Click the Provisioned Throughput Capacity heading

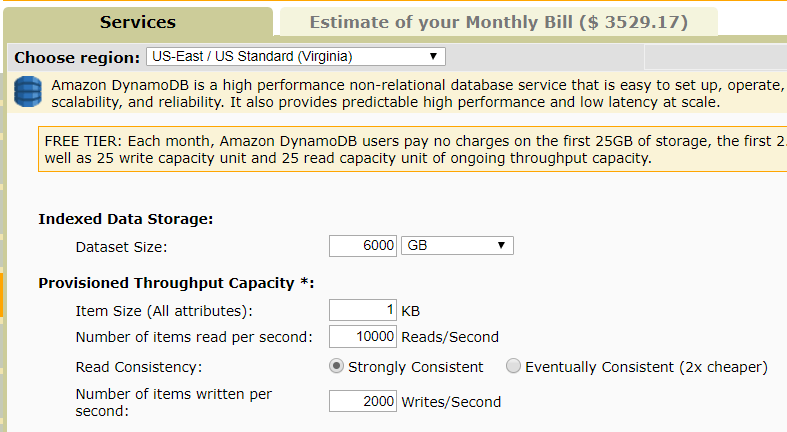click(x=176, y=283)
